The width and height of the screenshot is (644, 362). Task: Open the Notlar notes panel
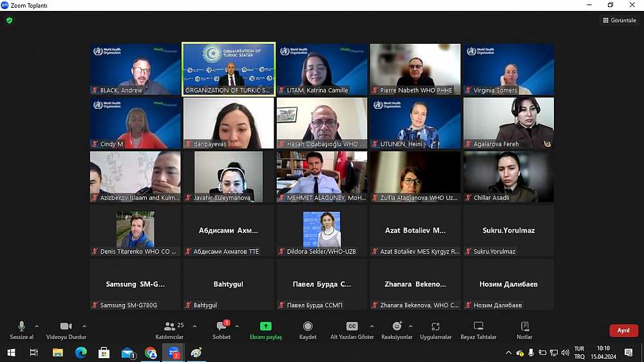(524, 330)
